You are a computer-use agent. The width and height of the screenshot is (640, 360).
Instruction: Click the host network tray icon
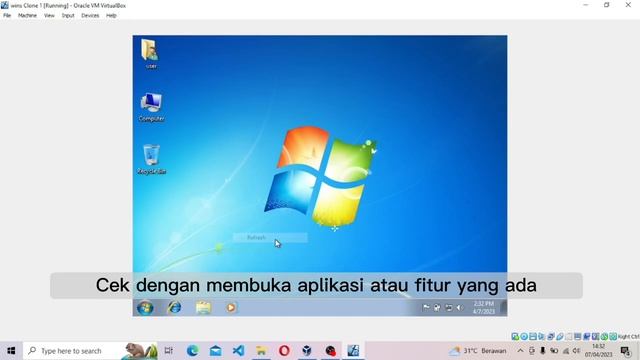coord(566,351)
